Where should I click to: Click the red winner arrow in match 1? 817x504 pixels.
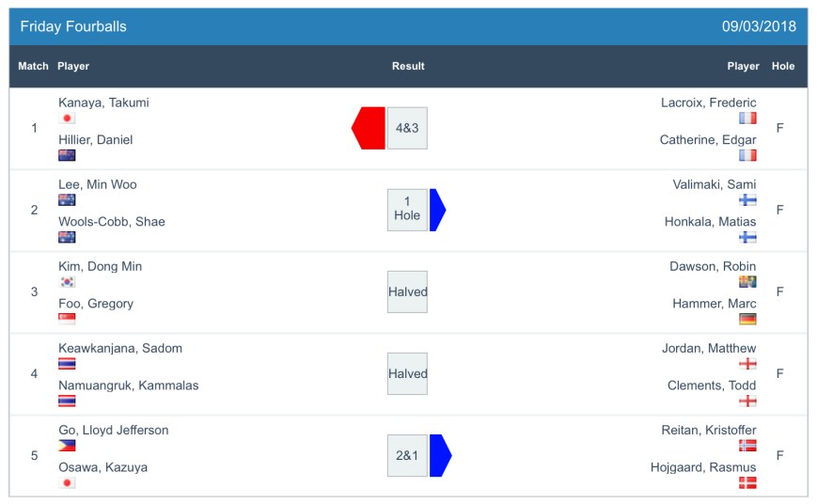tap(369, 128)
